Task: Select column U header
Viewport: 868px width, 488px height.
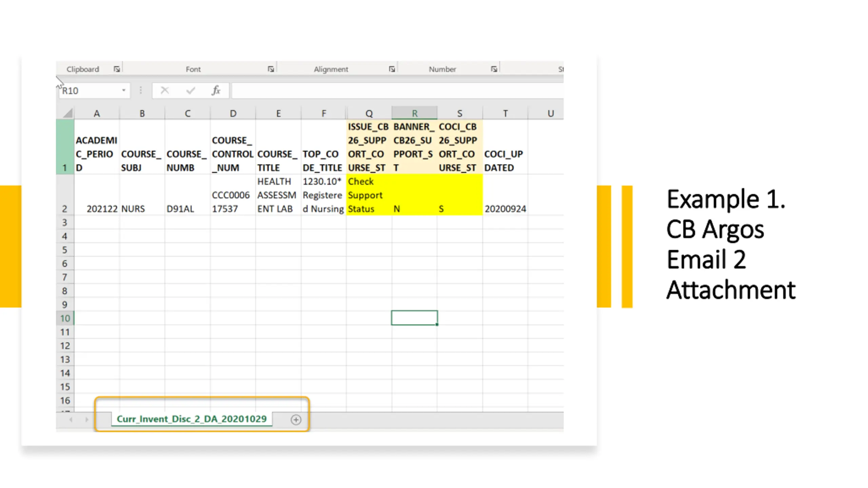Action: [x=546, y=113]
